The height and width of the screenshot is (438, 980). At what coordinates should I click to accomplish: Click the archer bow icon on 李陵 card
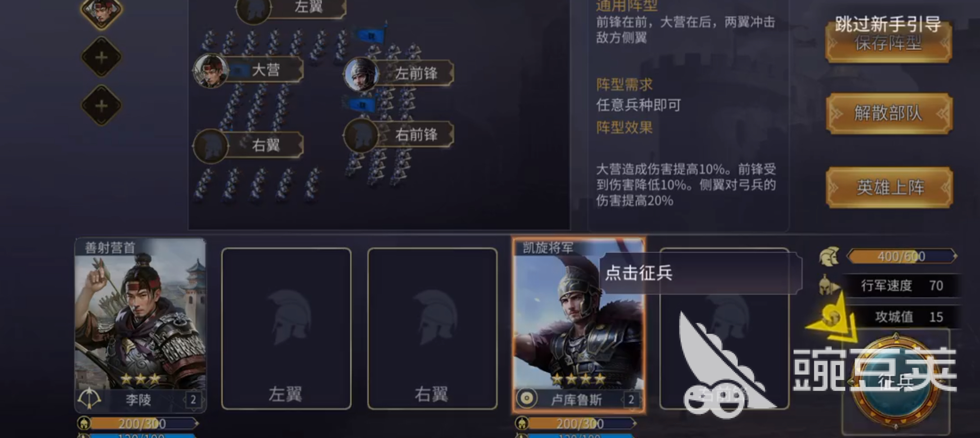[89, 398]
